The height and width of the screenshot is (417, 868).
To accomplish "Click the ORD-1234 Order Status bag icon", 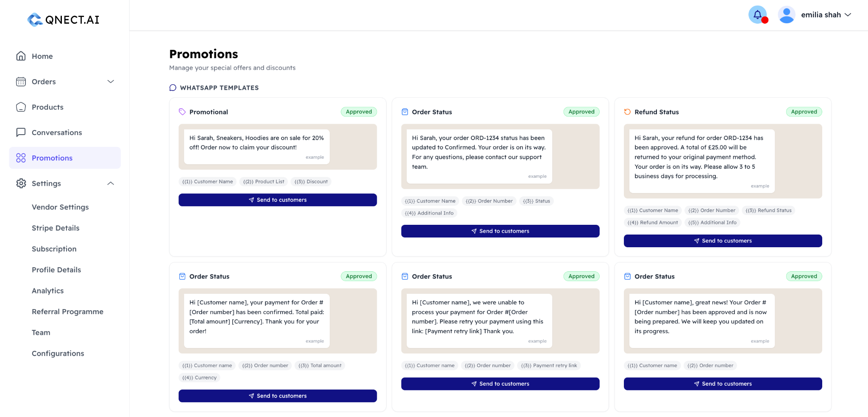I will click(405, 112).
